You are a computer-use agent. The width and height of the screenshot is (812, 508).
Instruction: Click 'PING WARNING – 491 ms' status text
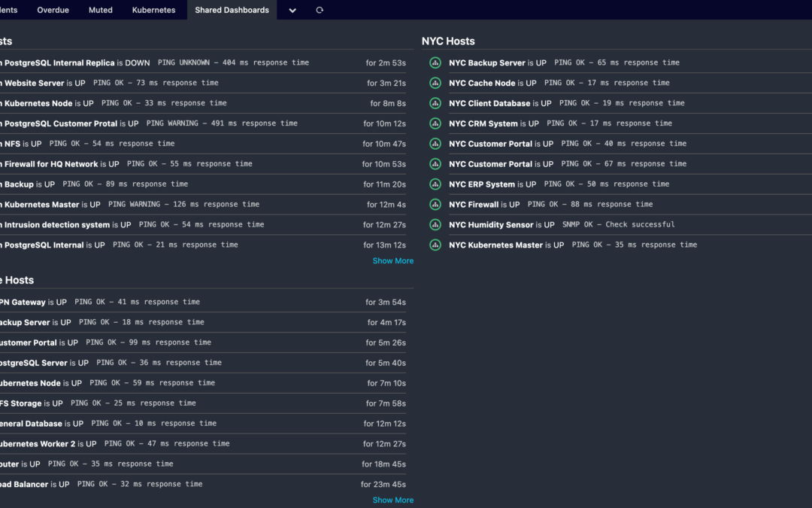click(x=222, y=123)
